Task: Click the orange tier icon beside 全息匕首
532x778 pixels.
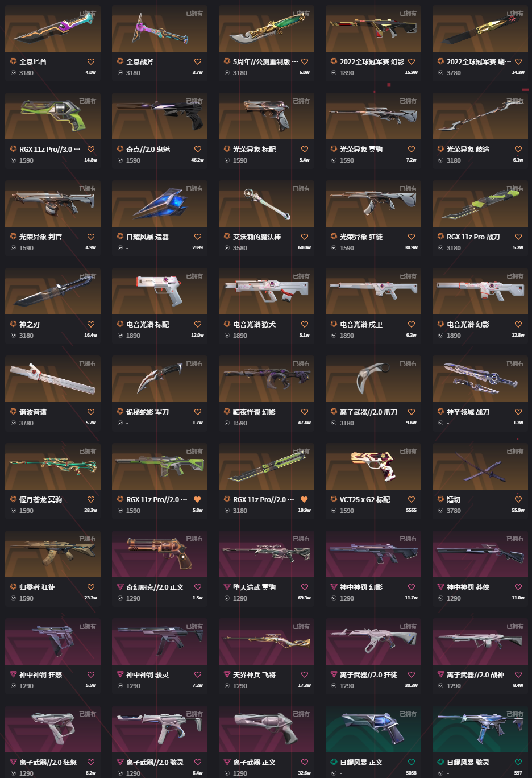Action: 14,61
